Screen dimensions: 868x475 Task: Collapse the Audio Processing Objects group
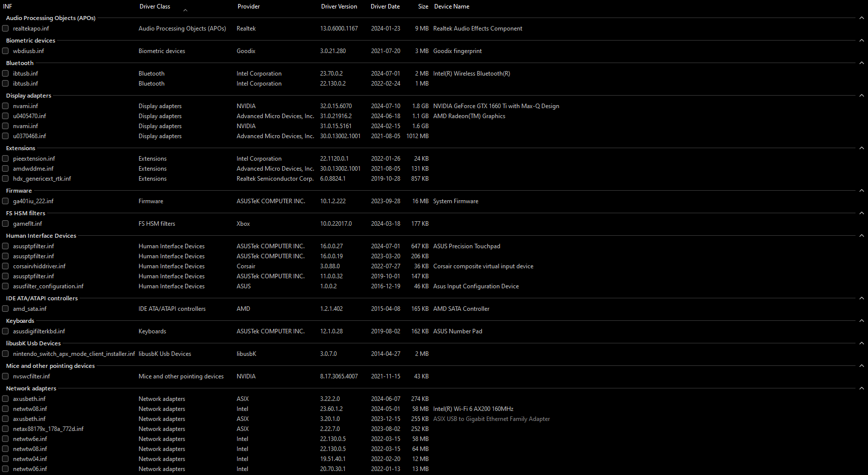[x=861, y=18]
